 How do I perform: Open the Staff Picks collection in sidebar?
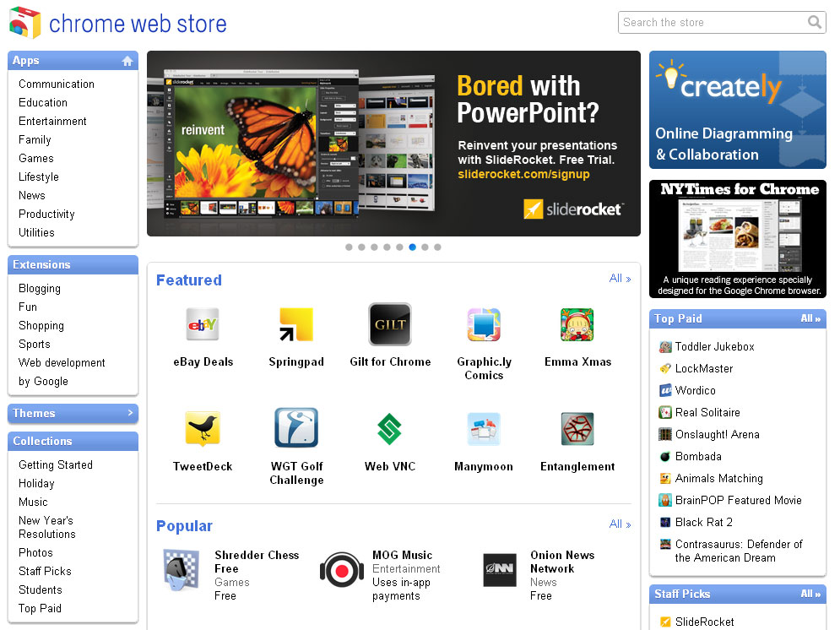tap(45, 571)
